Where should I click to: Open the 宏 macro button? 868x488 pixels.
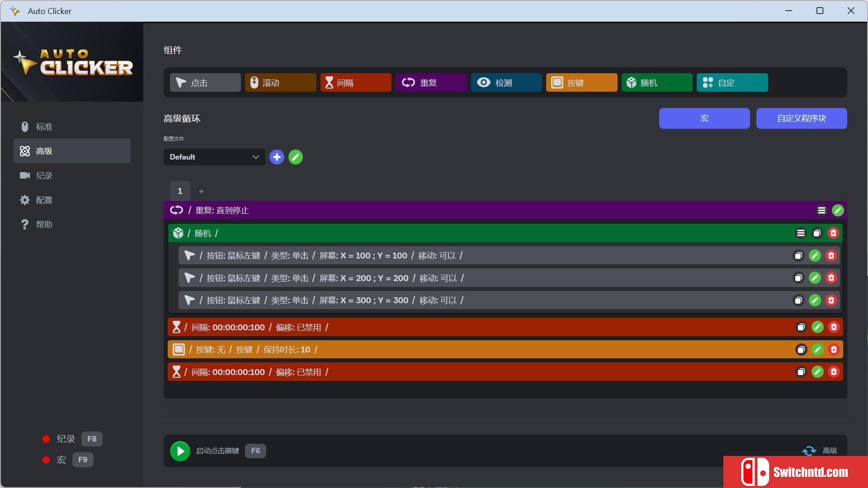click(704, 118)
